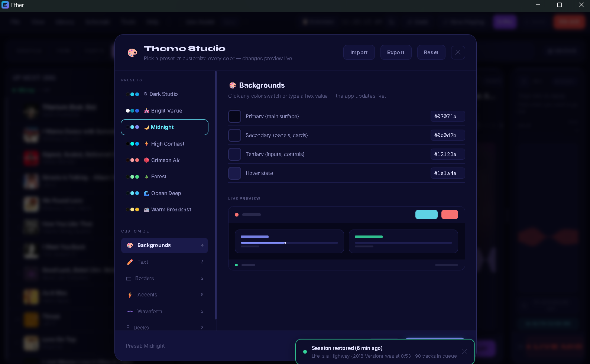Reset the theme colors
The height and width of the screenshot is (364, 590).
(x=431, y=52)
